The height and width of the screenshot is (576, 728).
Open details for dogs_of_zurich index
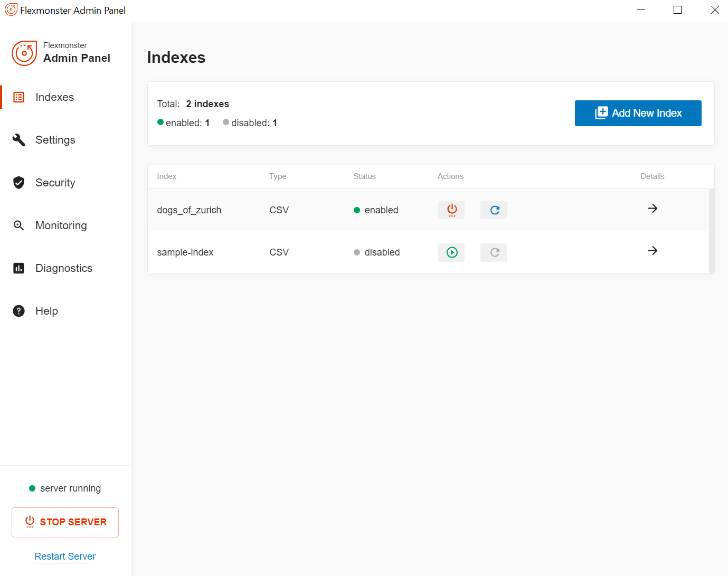point(653,209)
